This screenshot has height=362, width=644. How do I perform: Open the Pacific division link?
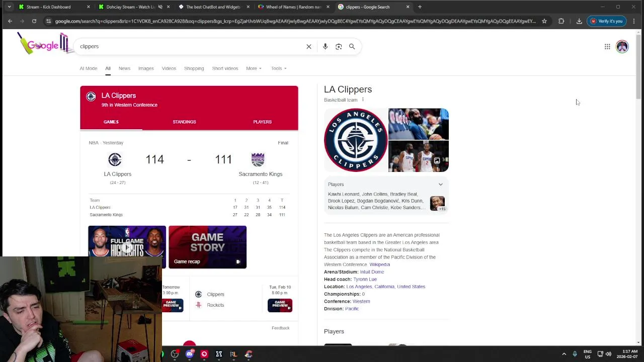352,309
